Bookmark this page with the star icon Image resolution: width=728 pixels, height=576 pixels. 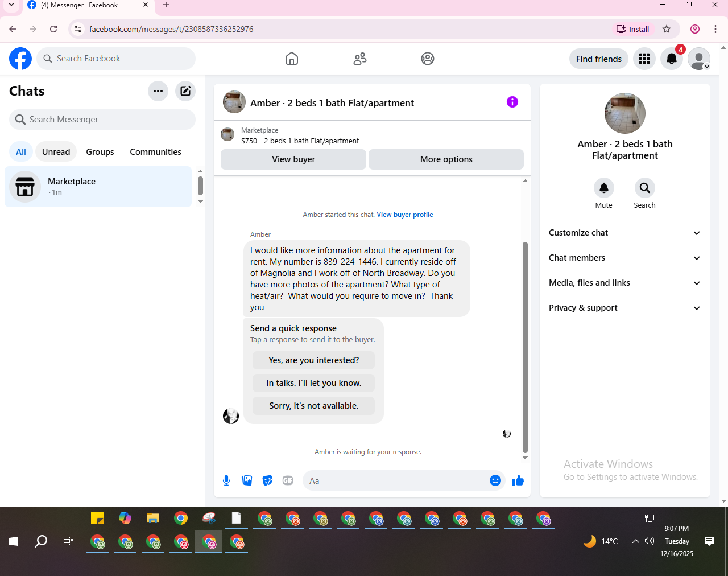click(x=667, y=29)
